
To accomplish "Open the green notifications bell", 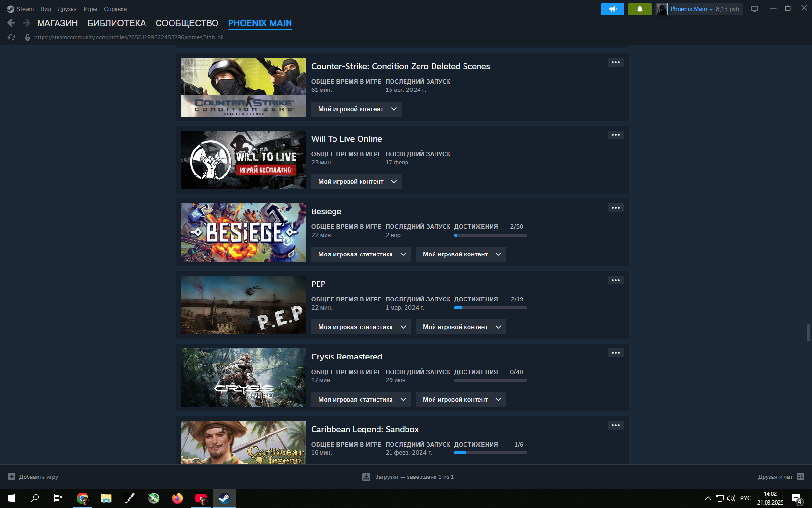I will 639,9.
